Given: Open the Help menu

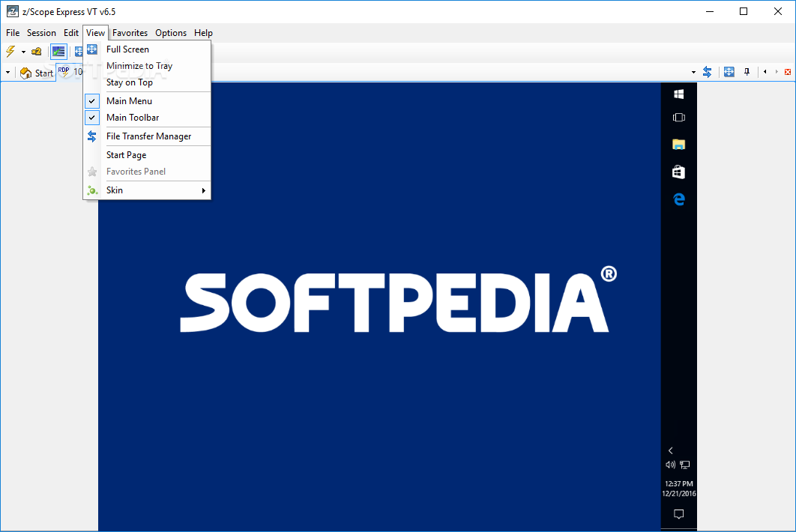Looking at the screenshot, I should pos(203,33).
